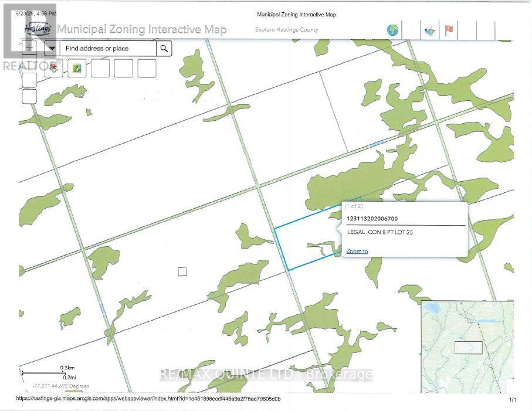This screenshot has height=411, width=532.
Task: Click the small square marker on the map
Action: coord(182,271)
